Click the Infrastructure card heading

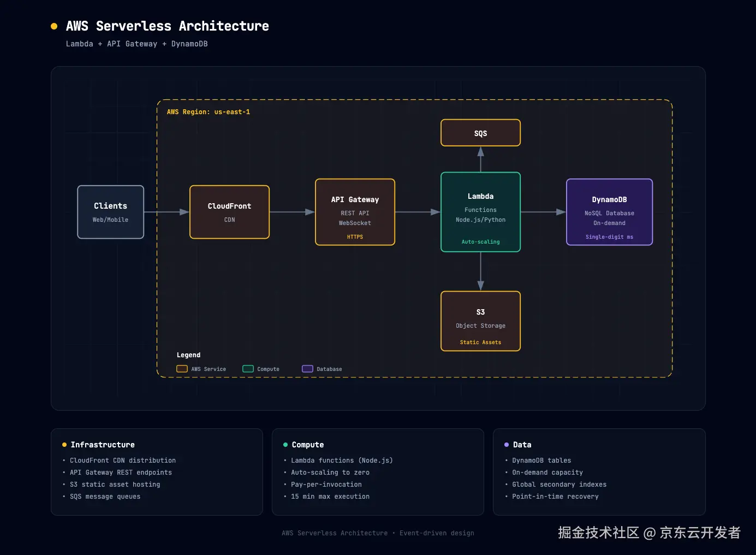[103, 445]
